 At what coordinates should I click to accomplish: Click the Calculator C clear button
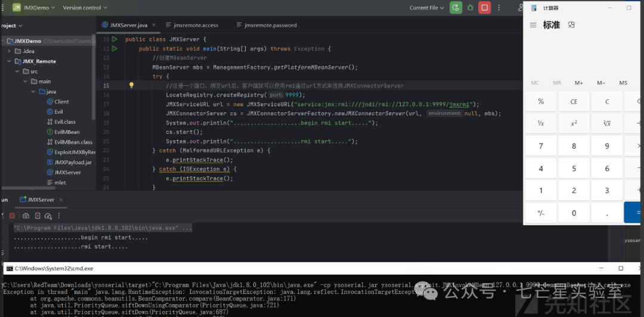(x=607, y=101)
